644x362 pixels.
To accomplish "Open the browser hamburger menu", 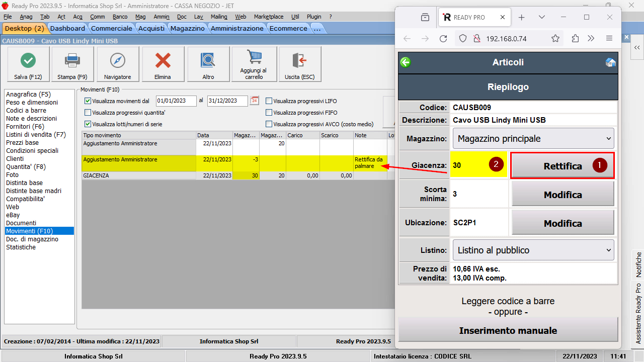I will [609, 39].
